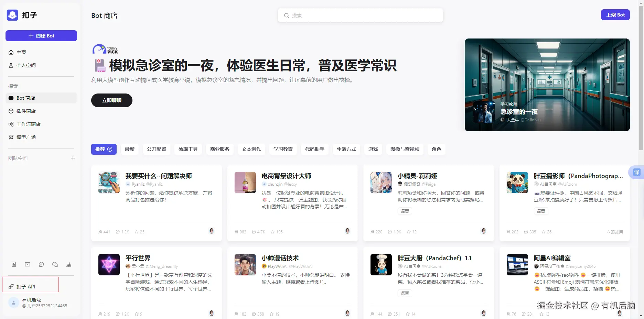Open the 小帅漫话技术 card thumbnail

(x=245, y=265)
